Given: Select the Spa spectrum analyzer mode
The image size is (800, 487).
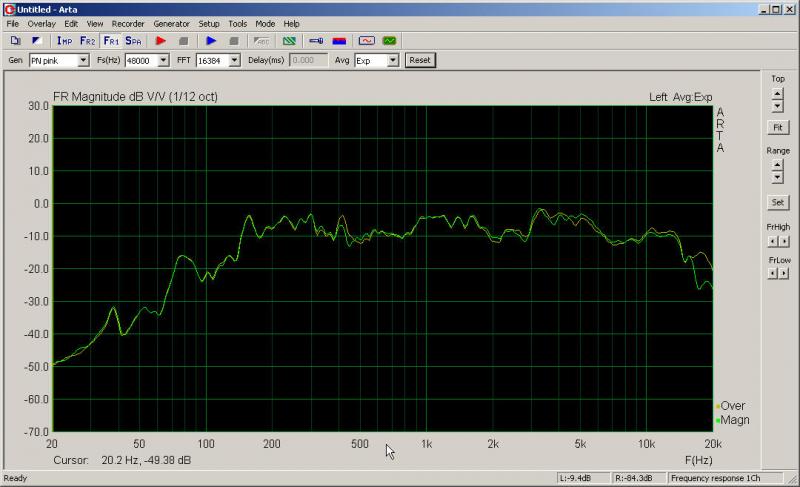Looking at the screenshot, I should (133, 41).
